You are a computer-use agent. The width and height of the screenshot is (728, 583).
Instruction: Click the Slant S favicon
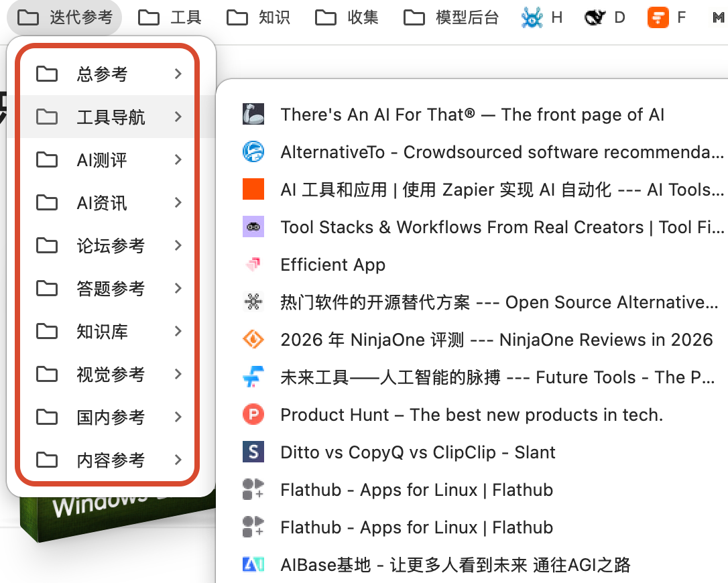(x=253, y=452)
